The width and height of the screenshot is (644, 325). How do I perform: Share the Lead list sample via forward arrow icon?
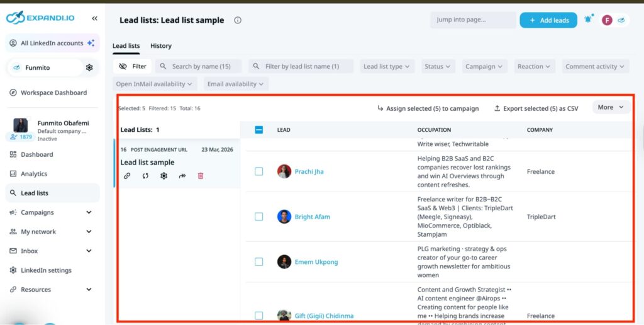[182, 176]
